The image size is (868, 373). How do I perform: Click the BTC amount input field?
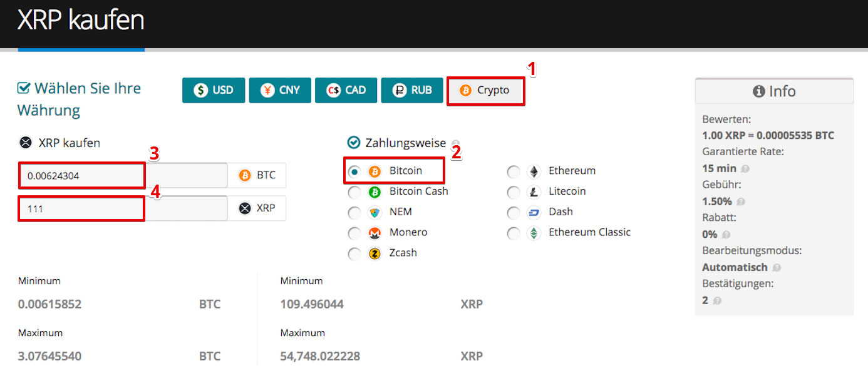pos(123,175)
